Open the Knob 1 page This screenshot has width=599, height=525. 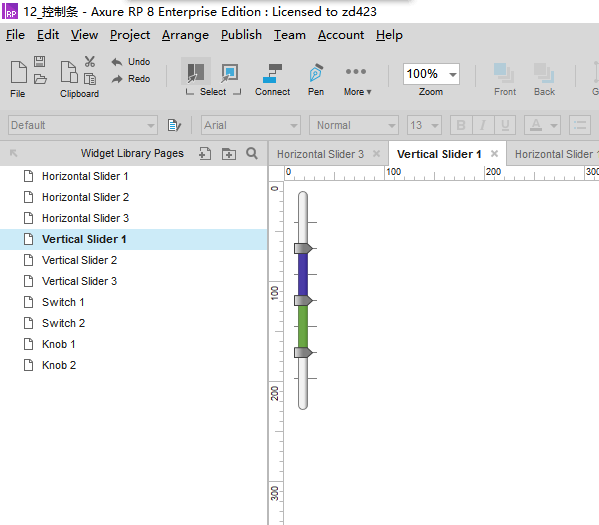[x=58, y=344]
